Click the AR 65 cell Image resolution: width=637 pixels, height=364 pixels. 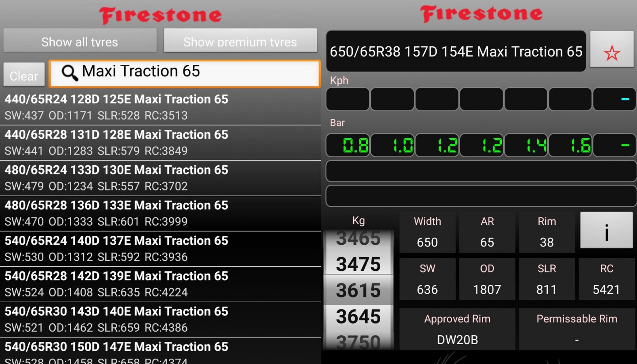[x=487, y=232]
